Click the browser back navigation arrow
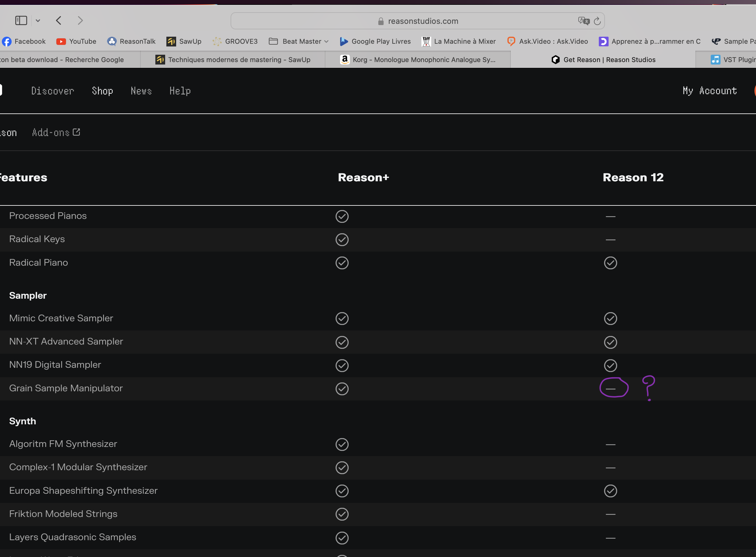The width and height of the screenshot is (756, 557). pyautogui.click(x=58, y=20)
